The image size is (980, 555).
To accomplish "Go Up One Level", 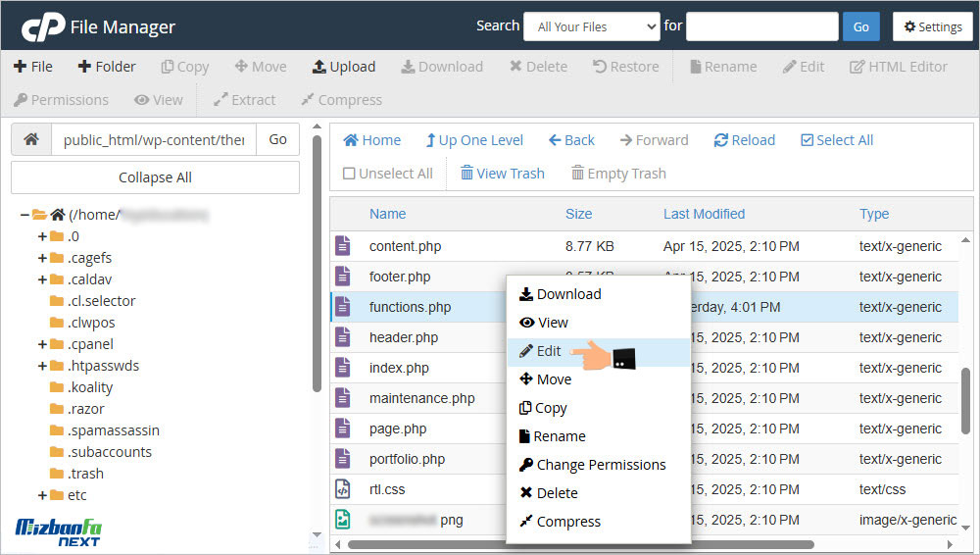I will (474, 140).
